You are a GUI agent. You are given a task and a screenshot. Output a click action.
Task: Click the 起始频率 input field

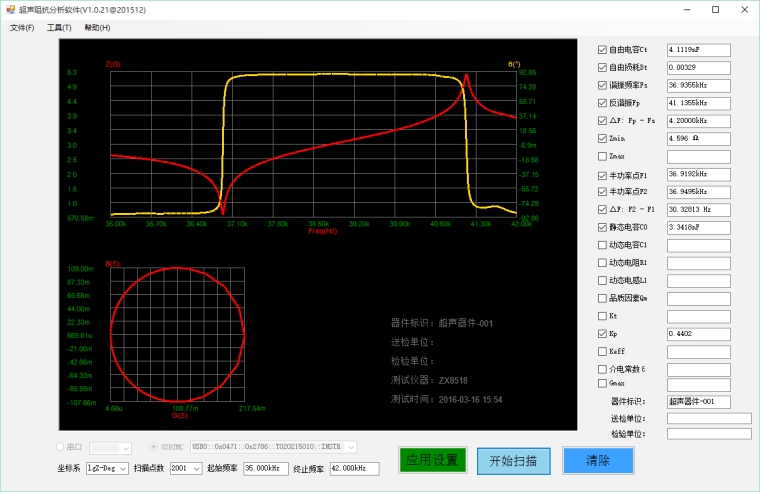265,468
